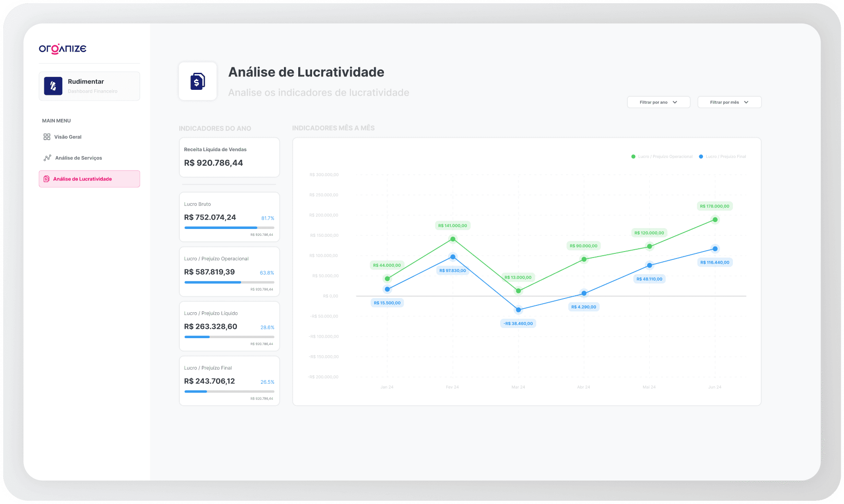Click the R$ 97.830,00 data label
Screen dimensions: 844x504
point(453,271)
